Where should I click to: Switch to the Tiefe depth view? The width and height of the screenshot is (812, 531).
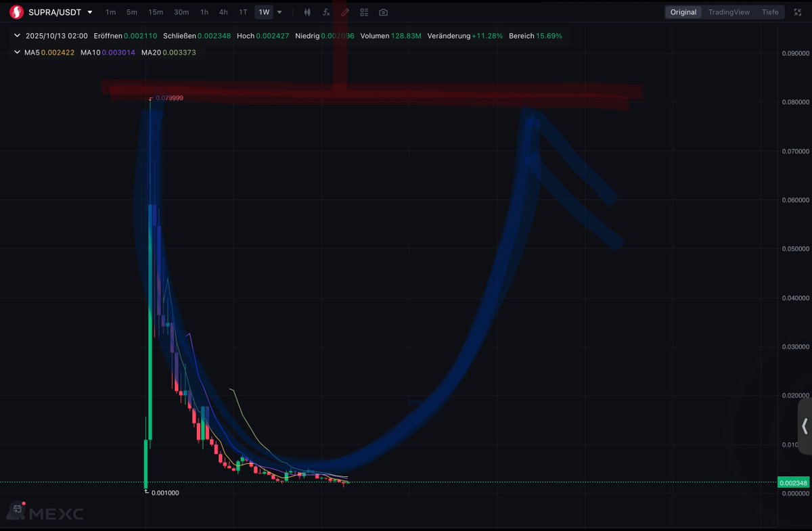770,12
